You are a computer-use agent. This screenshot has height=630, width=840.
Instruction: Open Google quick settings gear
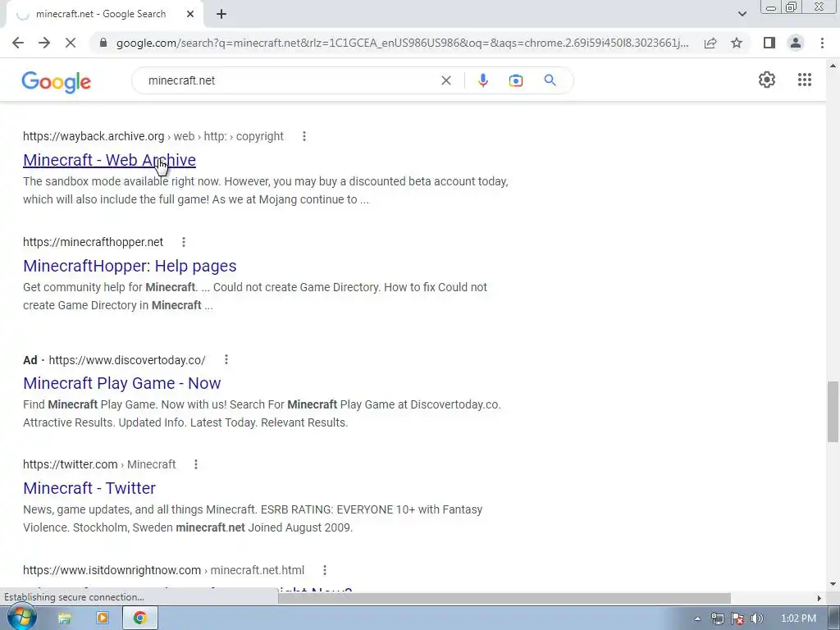pyautogui.click(x=767, y=80)
